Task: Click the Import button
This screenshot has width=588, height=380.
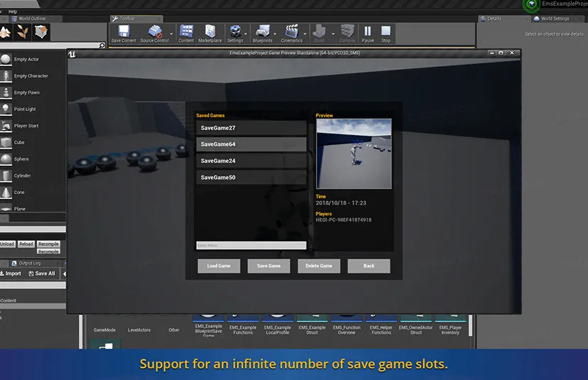Action: 11,273
